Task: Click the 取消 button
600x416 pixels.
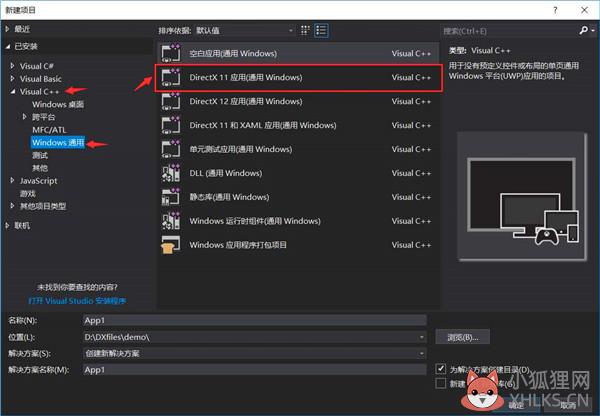Action: pos(568,405)
